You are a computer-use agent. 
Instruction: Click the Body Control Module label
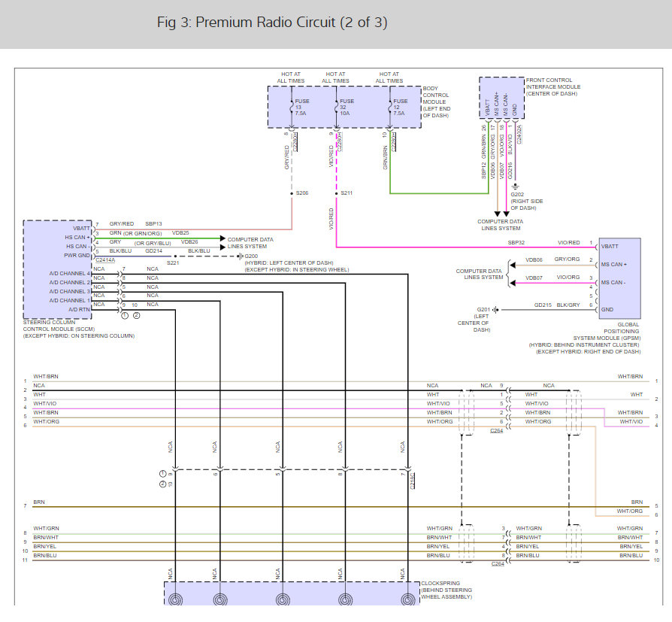[436, 102]
